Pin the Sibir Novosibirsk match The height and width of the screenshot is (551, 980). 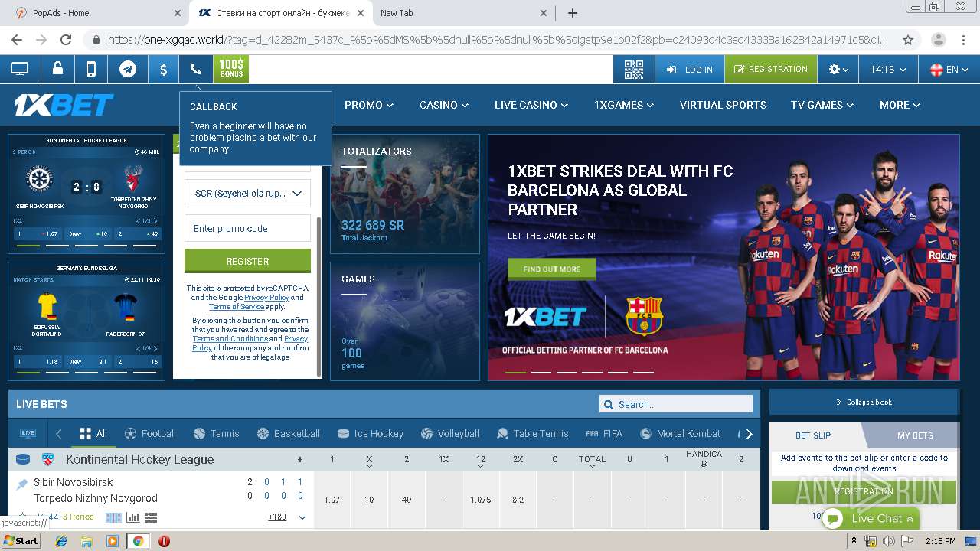22,484
